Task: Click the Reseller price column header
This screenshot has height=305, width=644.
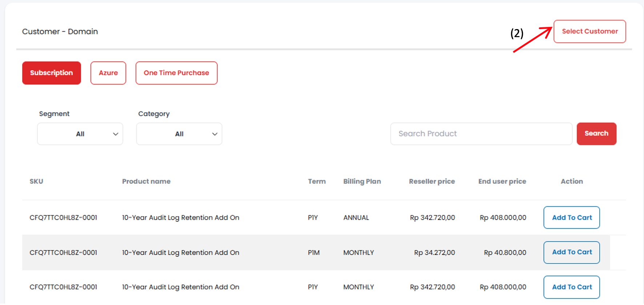Action: tap(432, 181)
